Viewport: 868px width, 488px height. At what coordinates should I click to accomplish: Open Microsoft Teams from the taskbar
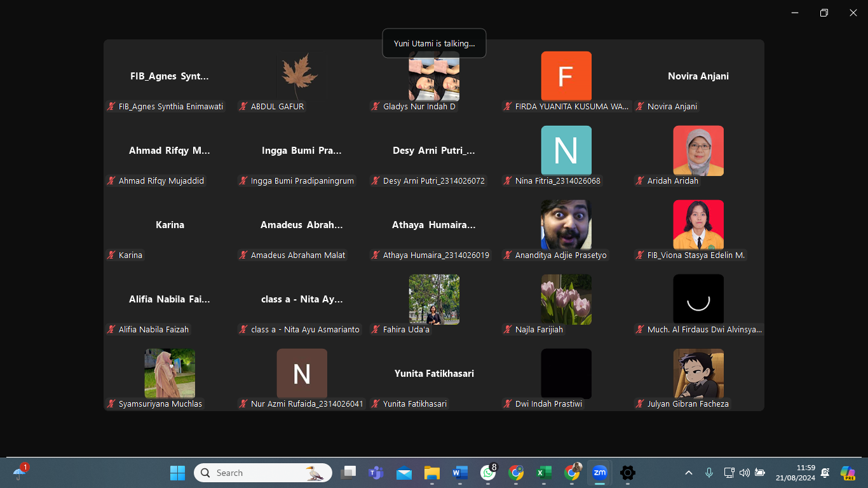376,473
